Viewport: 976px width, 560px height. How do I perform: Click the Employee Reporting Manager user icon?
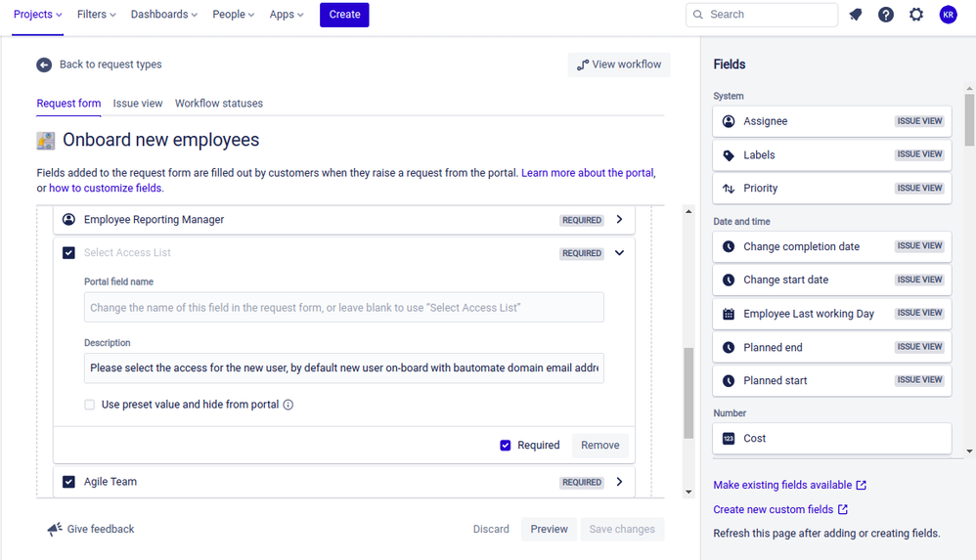coord(69,220)
